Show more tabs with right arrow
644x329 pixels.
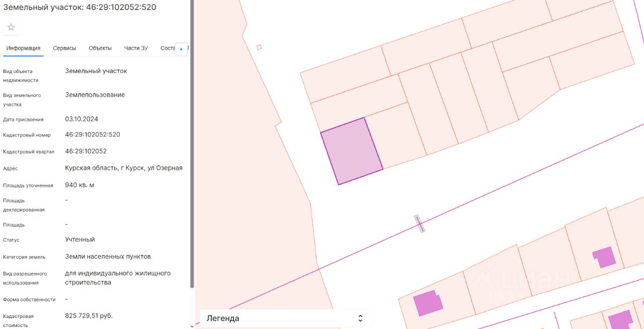[181, 49]
